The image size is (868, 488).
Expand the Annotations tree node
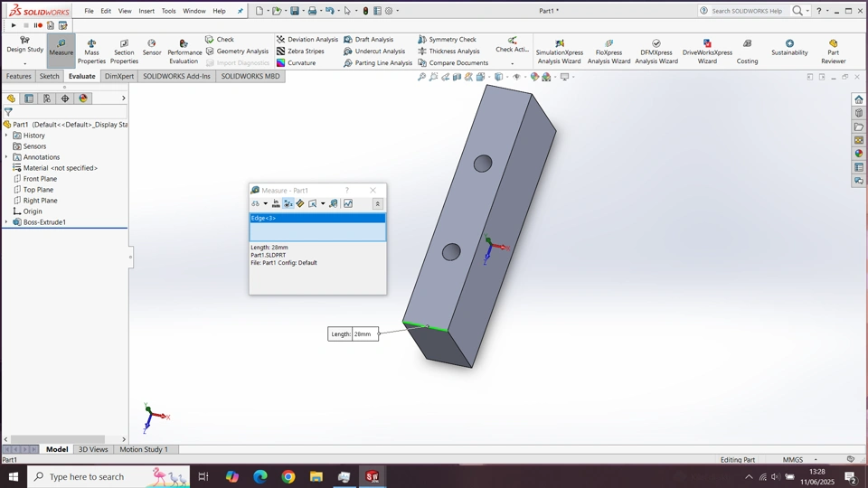tap(6, 157)
